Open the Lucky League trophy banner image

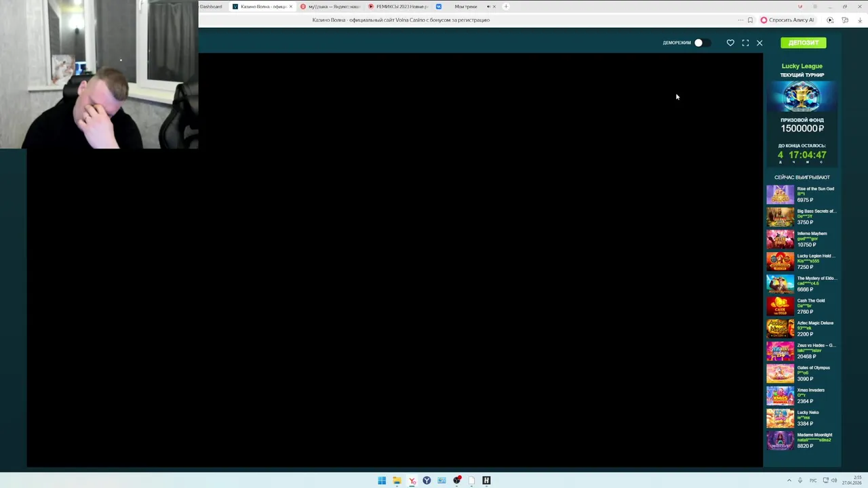pos(802,97)
